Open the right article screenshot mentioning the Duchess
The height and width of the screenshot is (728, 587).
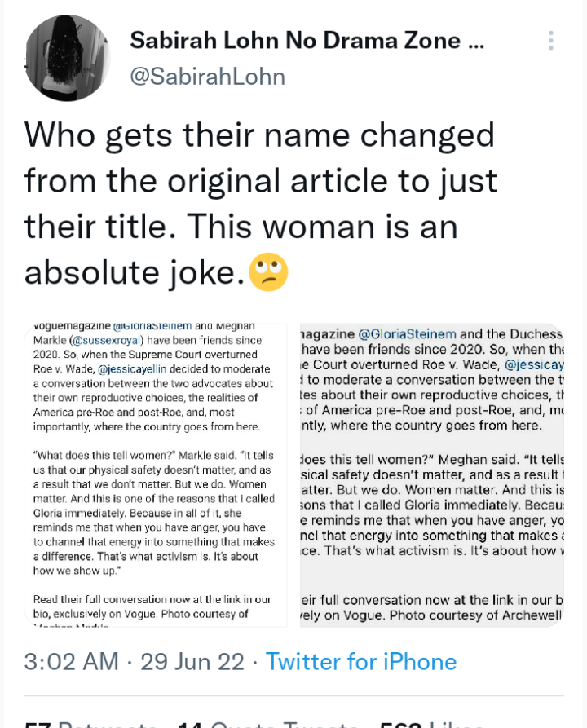coord(431,474)
